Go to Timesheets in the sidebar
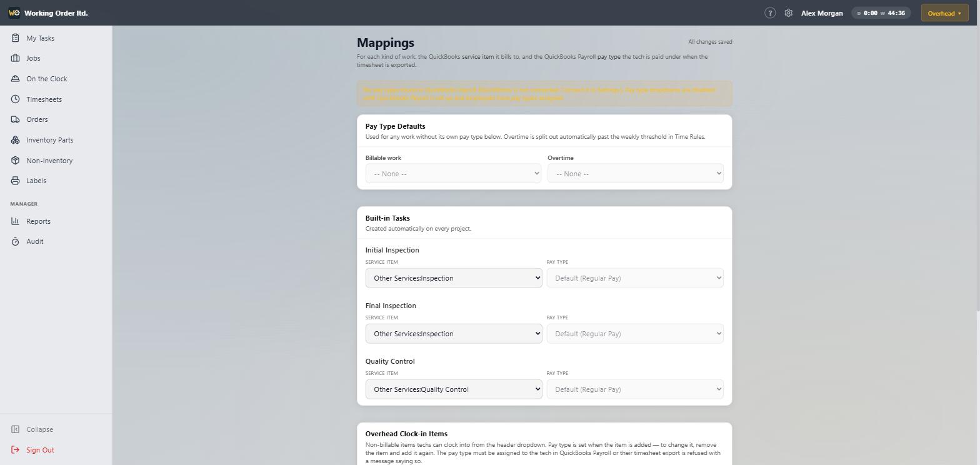The width and height of the screenshot is (980, 465). click(x=44, y=99)
